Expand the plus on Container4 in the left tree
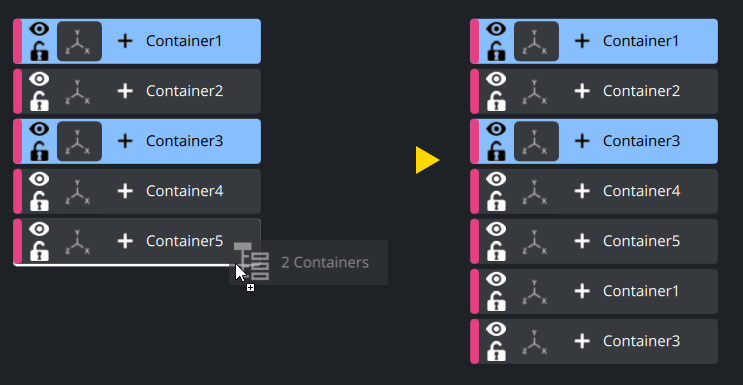Screen dimensions: 743x385 click(125, 191)
